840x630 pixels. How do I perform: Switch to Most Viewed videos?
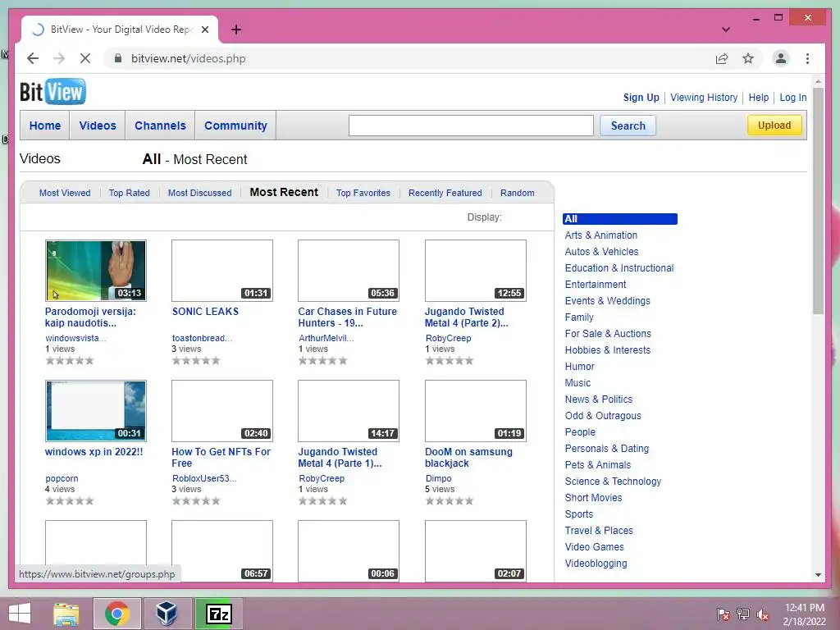65,193
